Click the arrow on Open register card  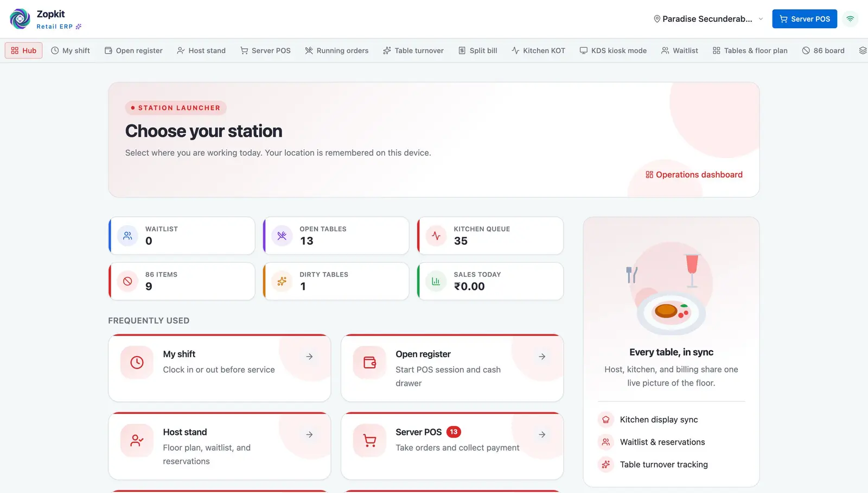(x=542, y=357)
